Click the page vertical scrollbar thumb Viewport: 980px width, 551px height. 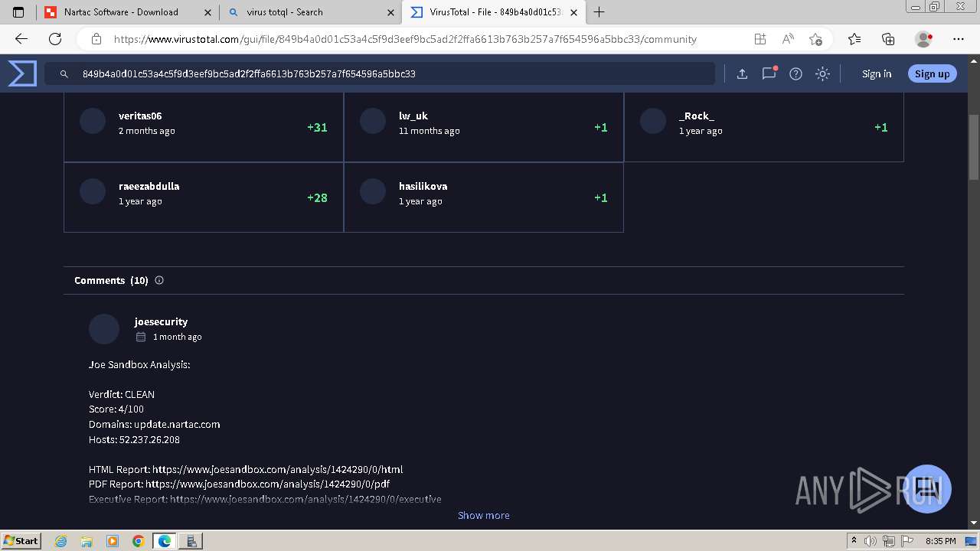pos(974,147)
